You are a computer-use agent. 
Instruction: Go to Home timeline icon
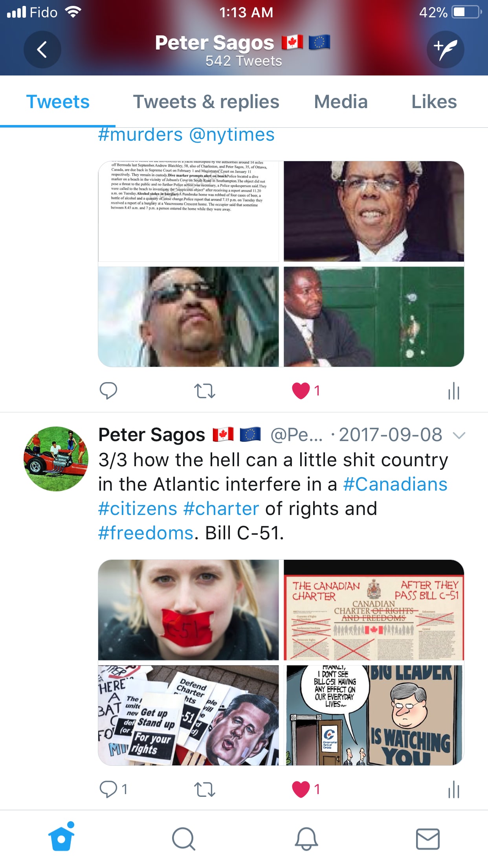pos(61,837)
